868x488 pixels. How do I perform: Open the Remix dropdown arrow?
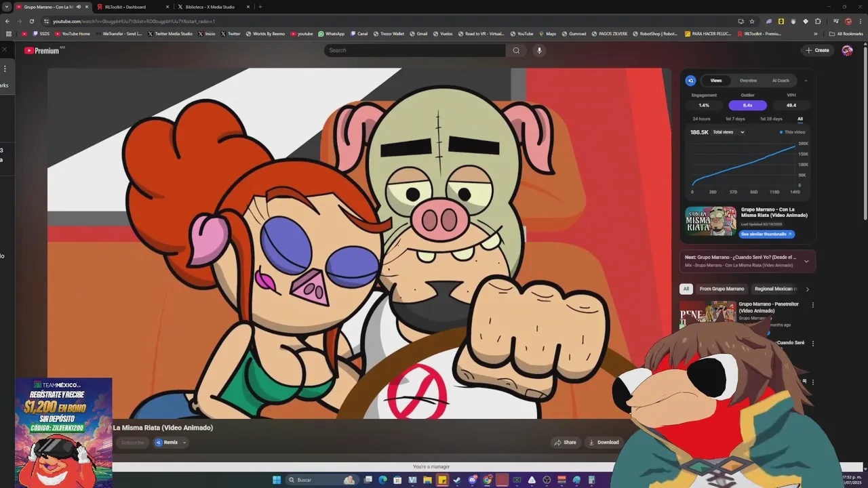pos(184,443)
